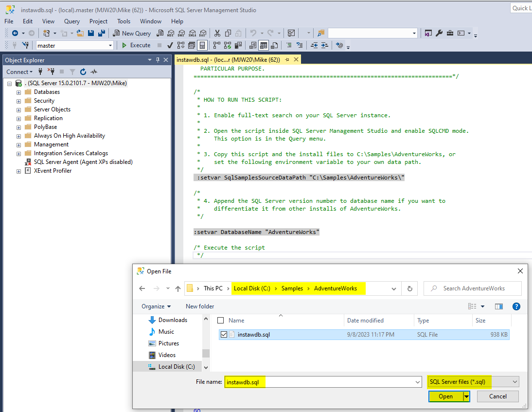
Task: Click the Search AdventureWorks box
Action: point(472,288)
